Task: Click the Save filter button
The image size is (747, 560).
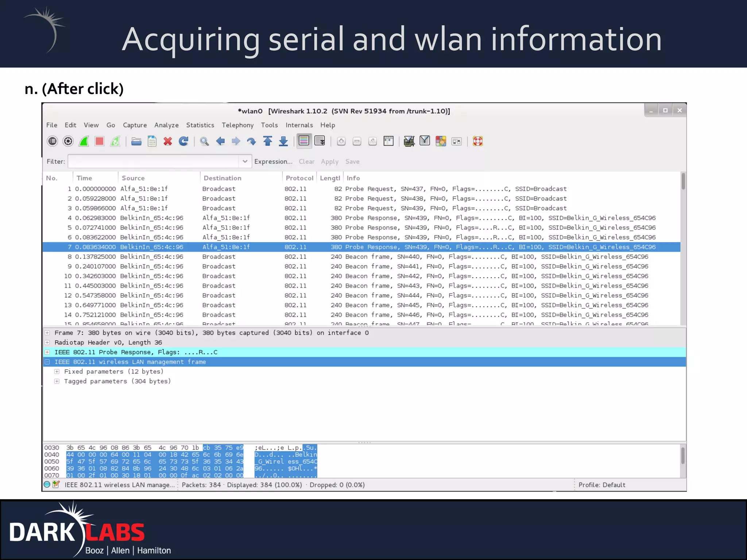Action: click(x=353, y=162)
